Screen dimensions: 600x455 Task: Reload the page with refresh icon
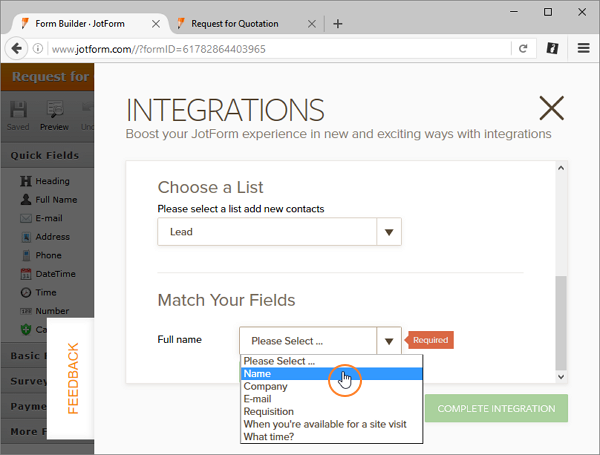tap(522, 47)
